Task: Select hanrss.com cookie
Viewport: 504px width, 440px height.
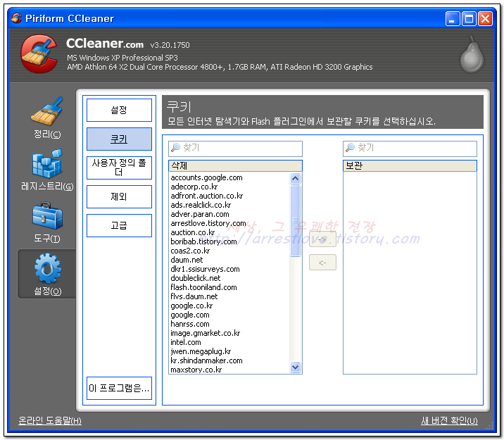Action: coord(190,324)
